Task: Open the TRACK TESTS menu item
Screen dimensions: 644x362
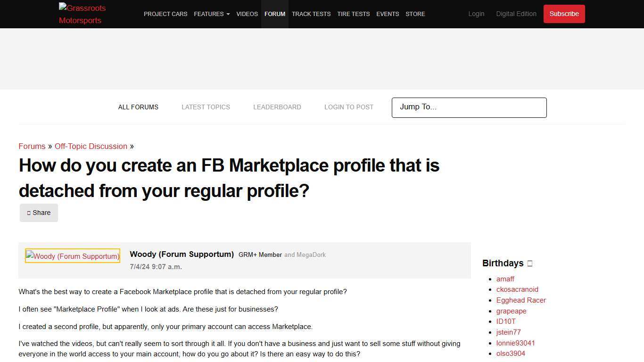Action: pyautogui.click(x=311, y=14)
